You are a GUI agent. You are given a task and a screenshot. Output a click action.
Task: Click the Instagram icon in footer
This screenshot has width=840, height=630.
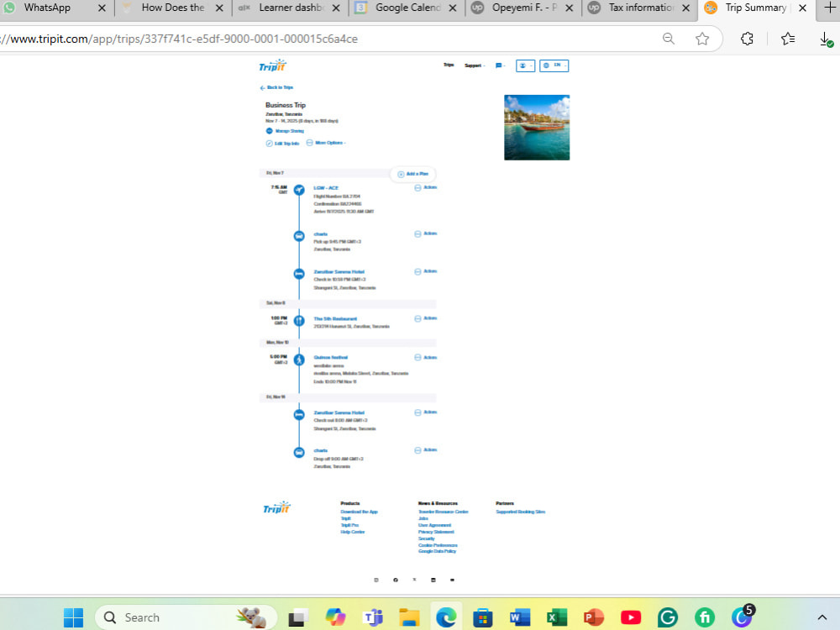coord(376,580)
